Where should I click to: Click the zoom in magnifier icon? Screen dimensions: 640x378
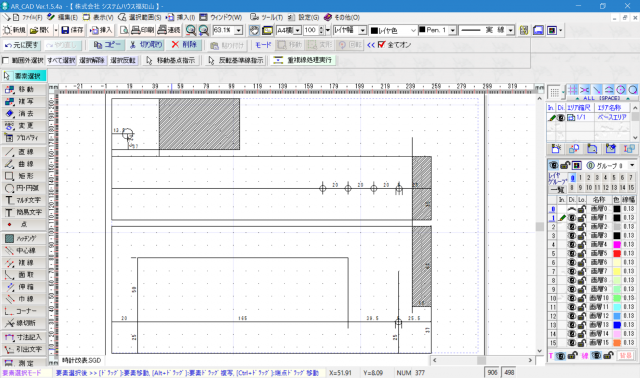click(203, 30)
